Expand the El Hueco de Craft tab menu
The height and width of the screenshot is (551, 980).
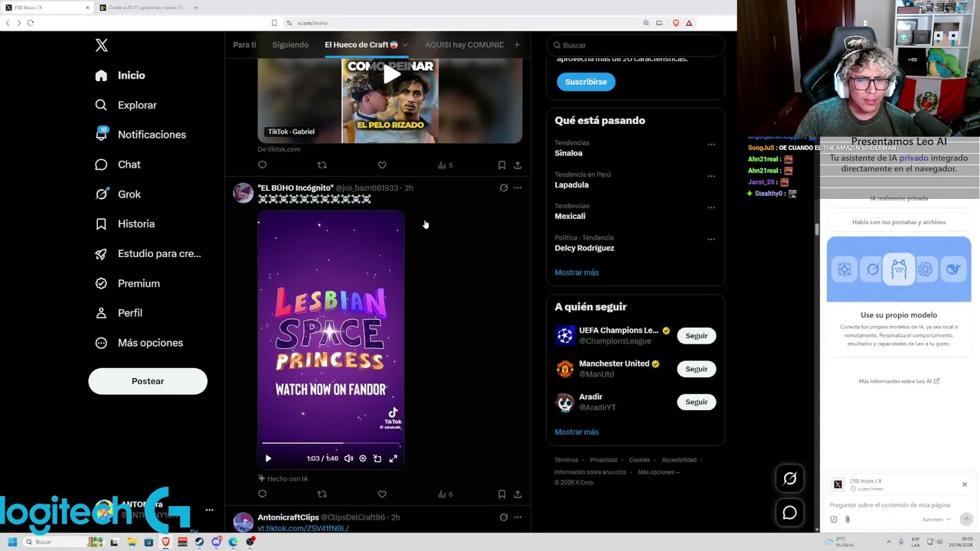point(404,45)
